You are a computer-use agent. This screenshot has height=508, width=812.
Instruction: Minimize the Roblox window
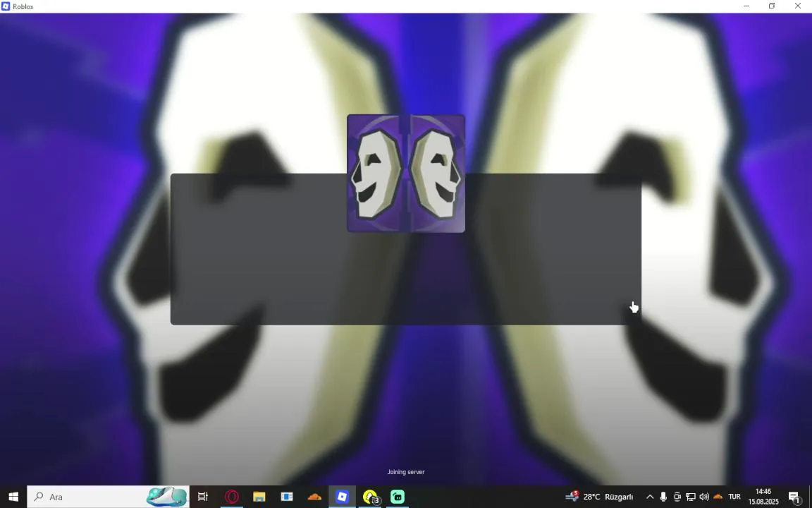pos(746,6)
